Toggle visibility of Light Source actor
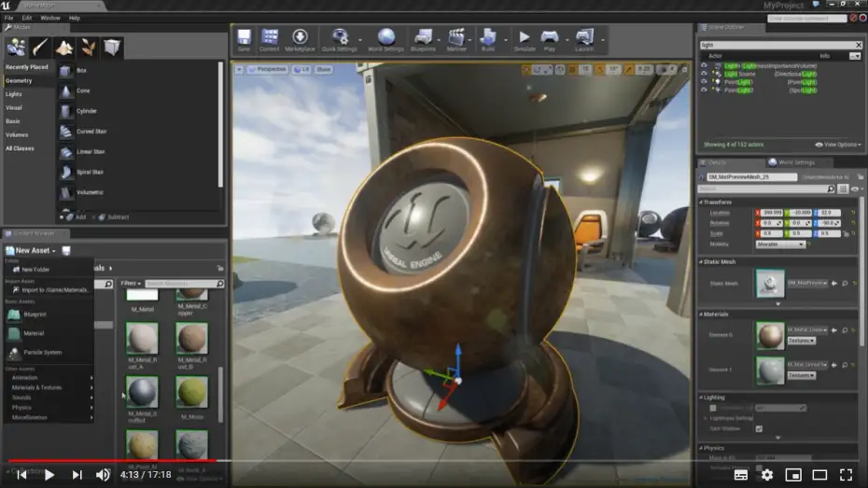 tap(704, 74)
